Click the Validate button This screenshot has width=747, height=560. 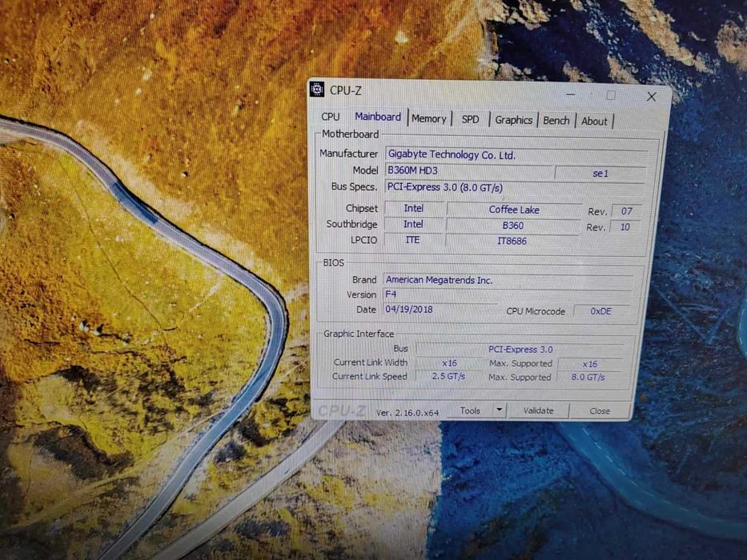tap(538, 410)
